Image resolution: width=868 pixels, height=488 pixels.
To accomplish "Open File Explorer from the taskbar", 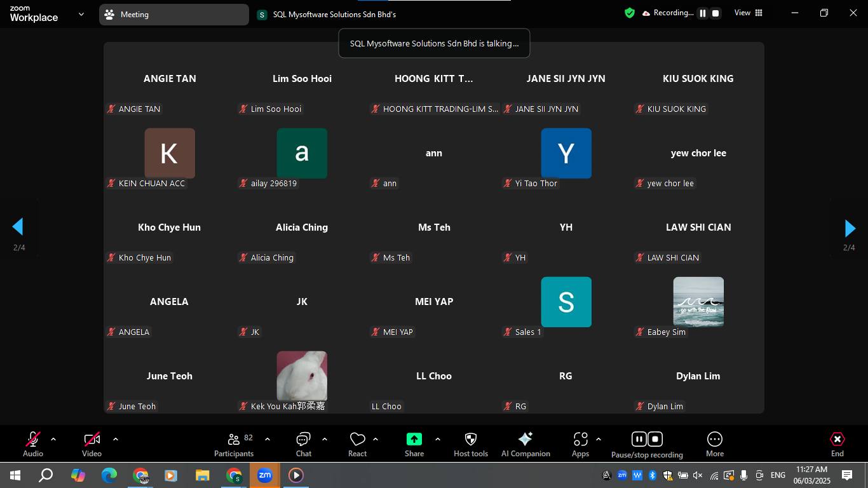I will (202, 475).
